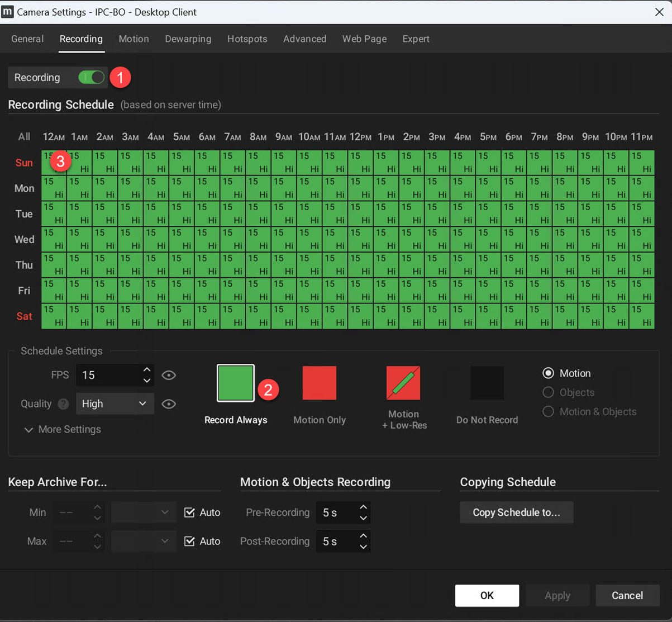Turn off the Recording toggle switch
This screenshot has height=622, width=672.
(x=92, y=78)
